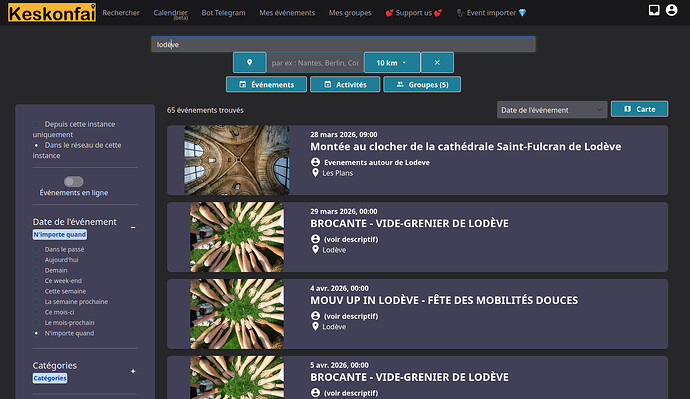Clear location with the X button
690x399 pixels.
[437, 62]
